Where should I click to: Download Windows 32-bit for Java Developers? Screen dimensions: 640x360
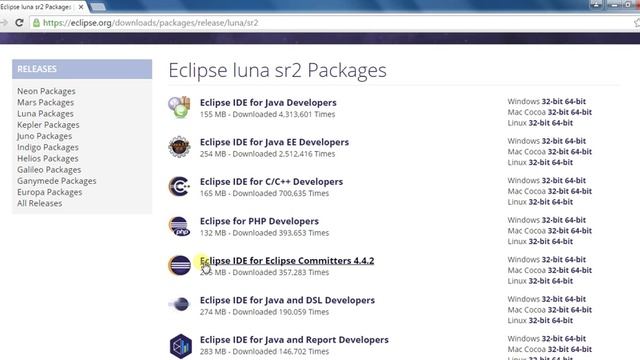[x=552, y=101]
